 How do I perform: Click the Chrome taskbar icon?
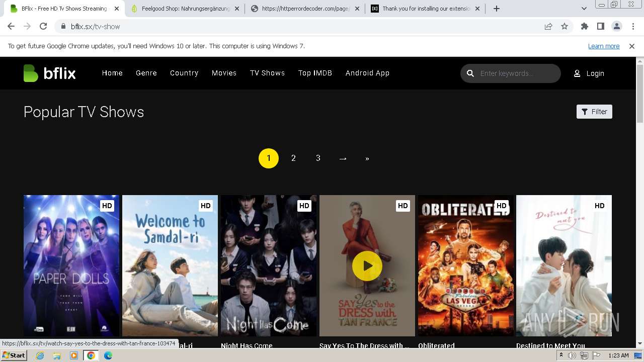tap(91, 355)
